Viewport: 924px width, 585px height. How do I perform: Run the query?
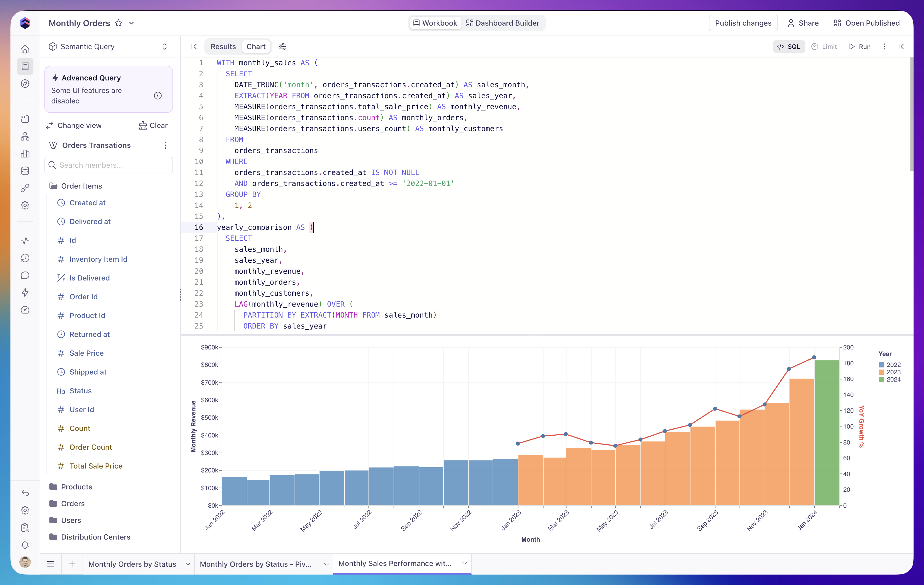click(x=859, y=46)
